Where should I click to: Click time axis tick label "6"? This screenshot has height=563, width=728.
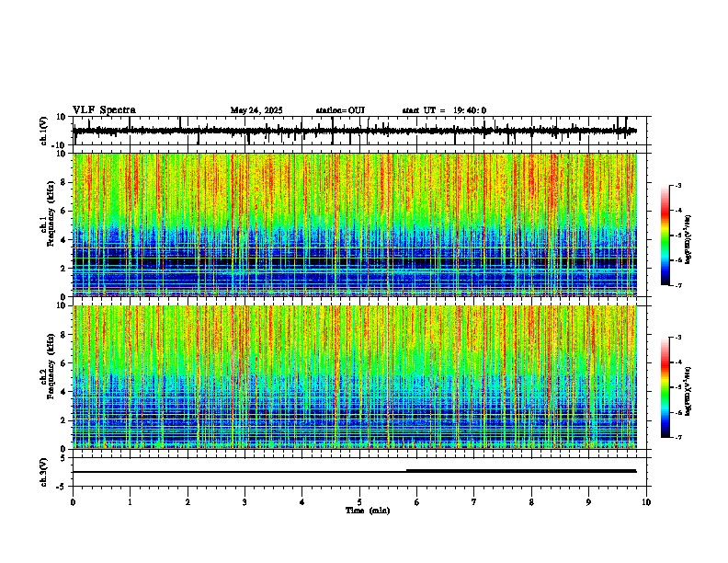[416, 502]
